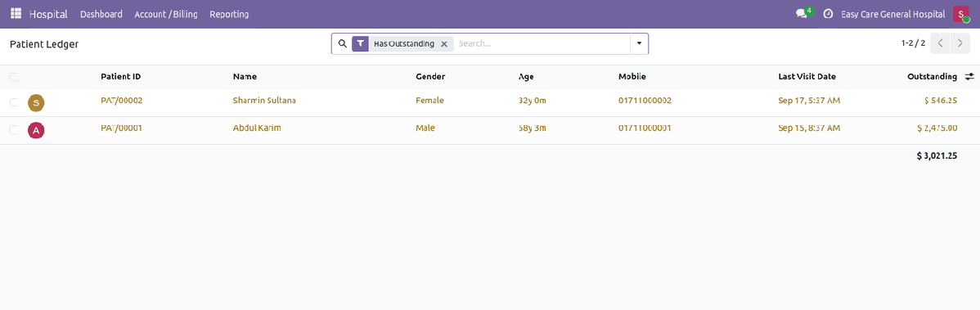
Task: Click the filter funnel icon
Action: [x=360, y=43]
